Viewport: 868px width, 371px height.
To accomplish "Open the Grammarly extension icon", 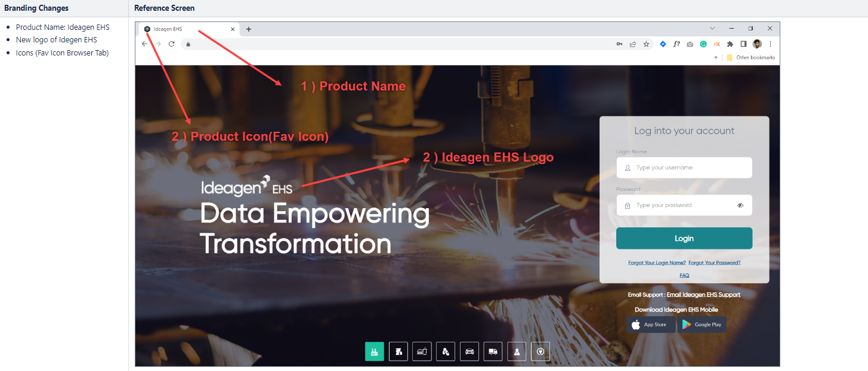I will click(x=703, y=44).
